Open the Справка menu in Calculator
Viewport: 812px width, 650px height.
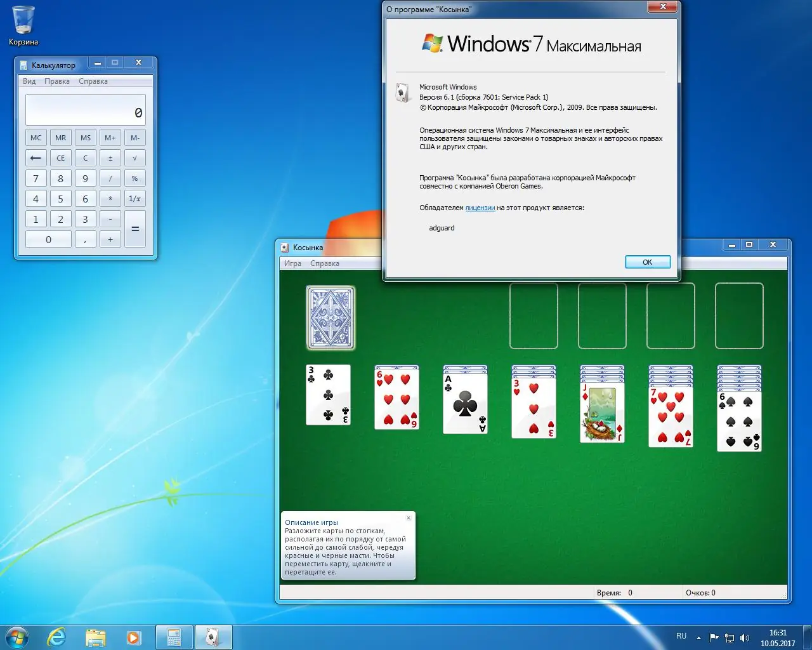point(93,81)
